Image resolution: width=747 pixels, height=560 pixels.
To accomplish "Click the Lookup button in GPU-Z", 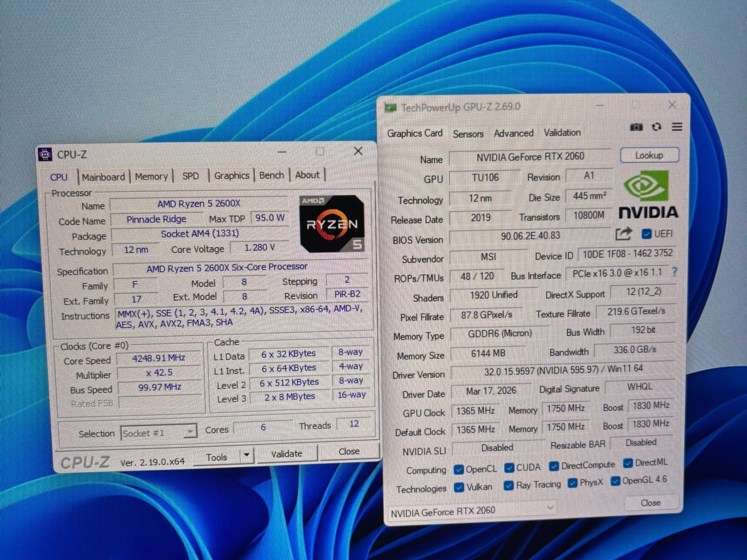I will (650, 155).
